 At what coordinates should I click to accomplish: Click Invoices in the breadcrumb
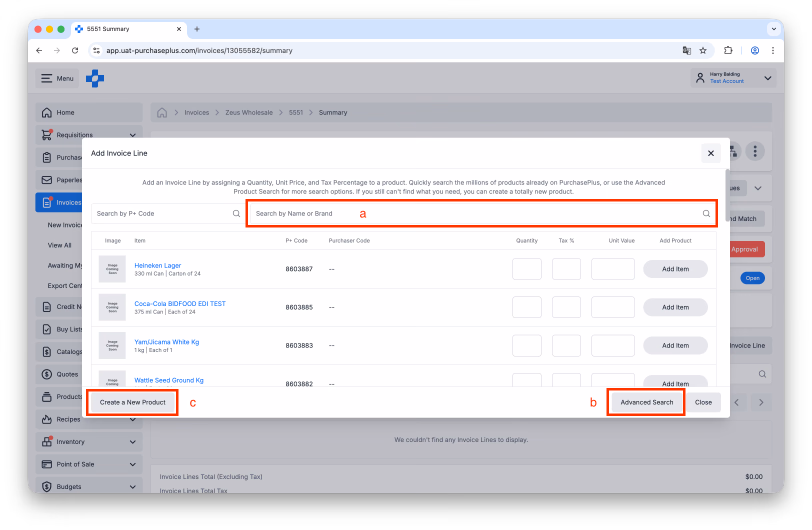point(196,112)
